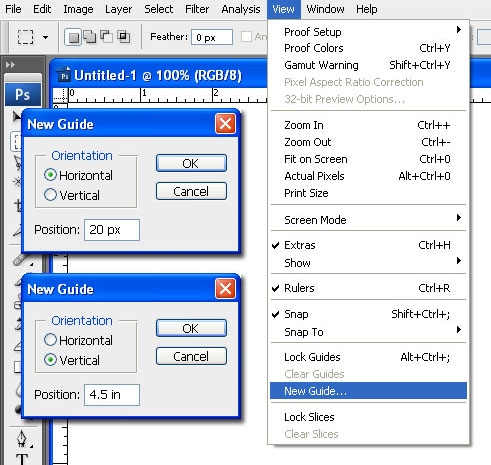
Task: Close the open View menu via its title
Action: 283,9
